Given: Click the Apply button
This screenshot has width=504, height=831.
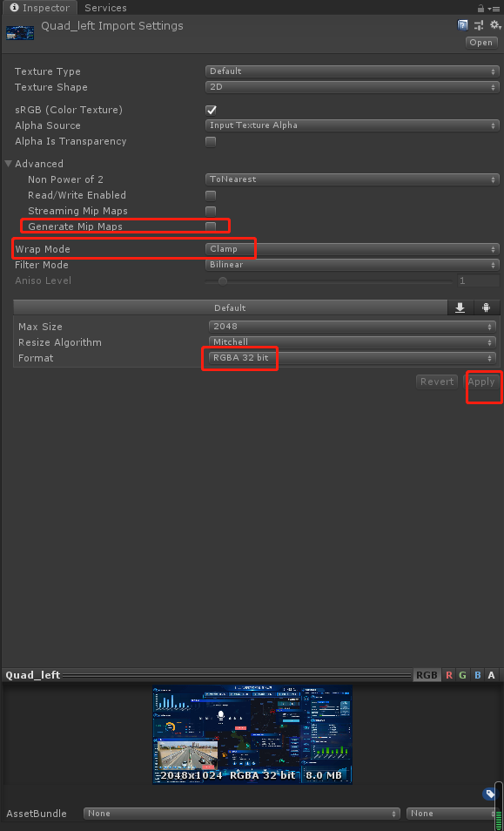Looking at the screenshot, I should (483, 381).
